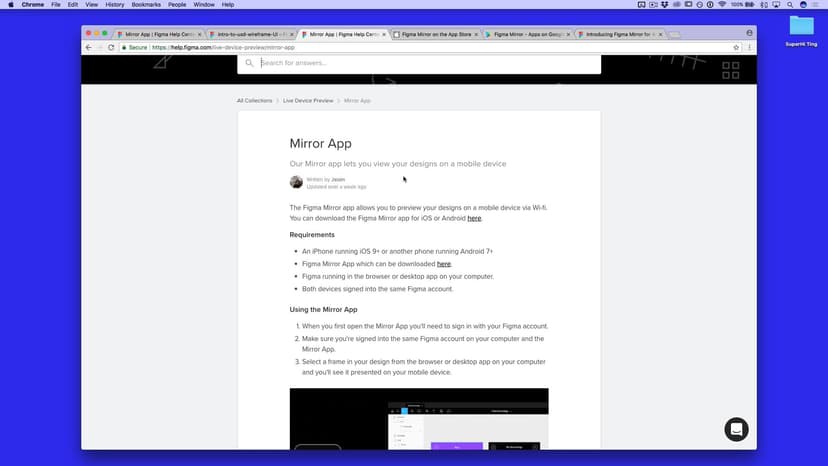Click Live Device Preview breadcrumb

click(308, 101)
